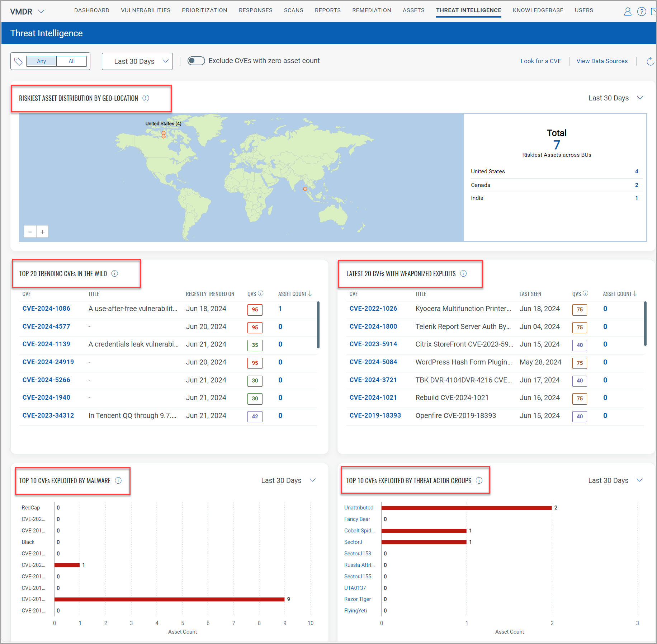657x644 pixels.
Task: Click the tag filter icon
Action: [x=18, y=61]
